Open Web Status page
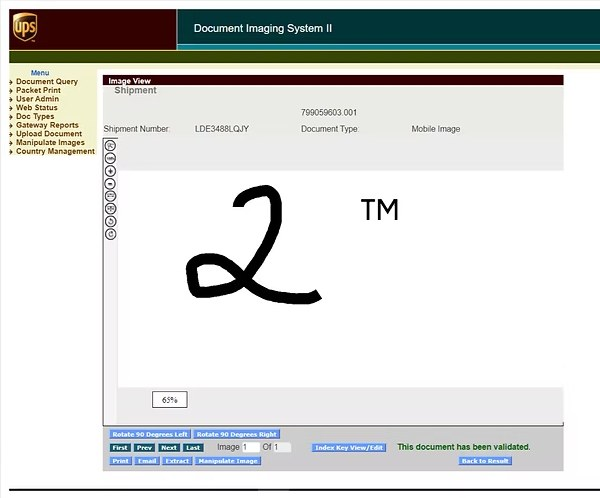This screenshot has height=498, width=600. coord(37,108)
